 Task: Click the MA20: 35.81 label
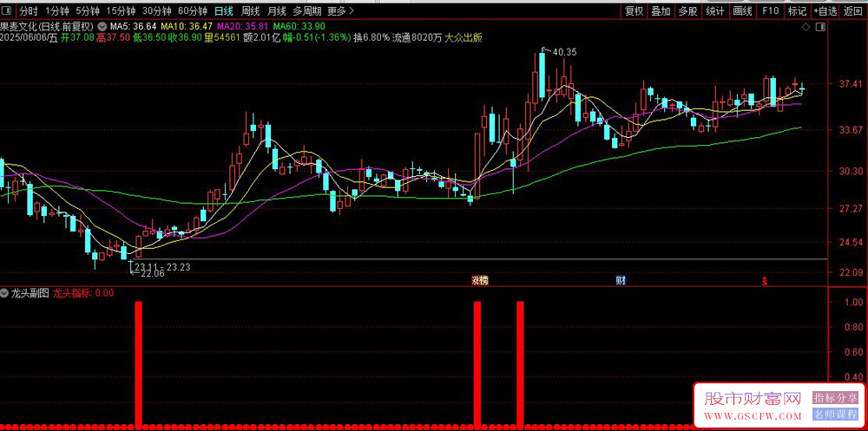[242, 26]
